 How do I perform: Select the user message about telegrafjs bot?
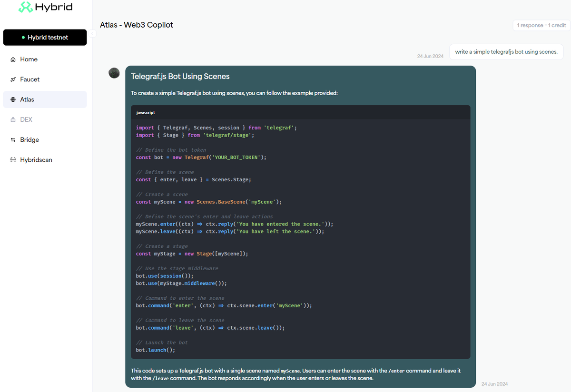point(506,52)
